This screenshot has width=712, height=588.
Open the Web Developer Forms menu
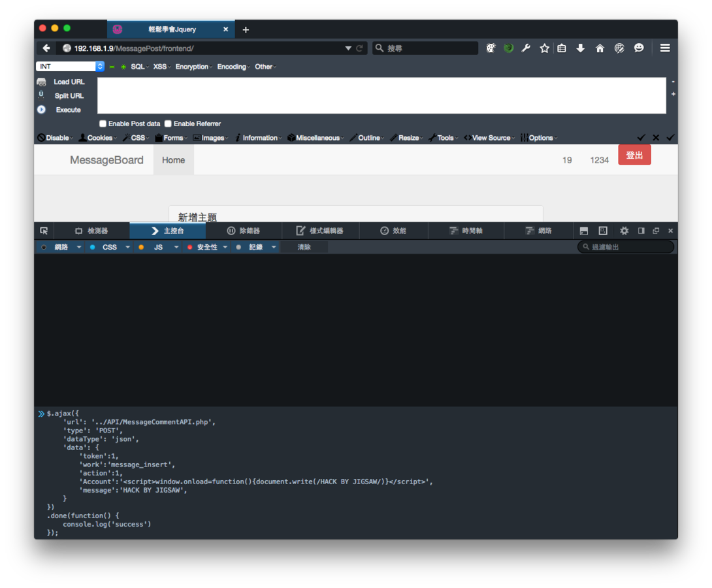pos(171,138)
